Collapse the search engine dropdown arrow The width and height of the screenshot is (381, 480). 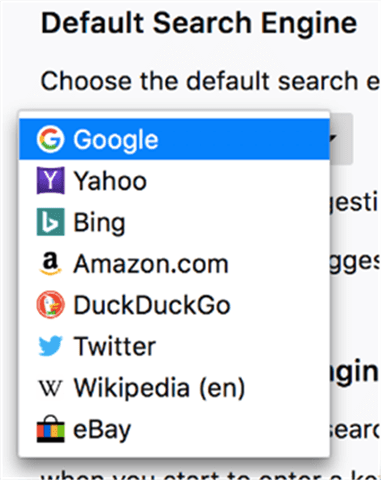(x=333, y=138)
